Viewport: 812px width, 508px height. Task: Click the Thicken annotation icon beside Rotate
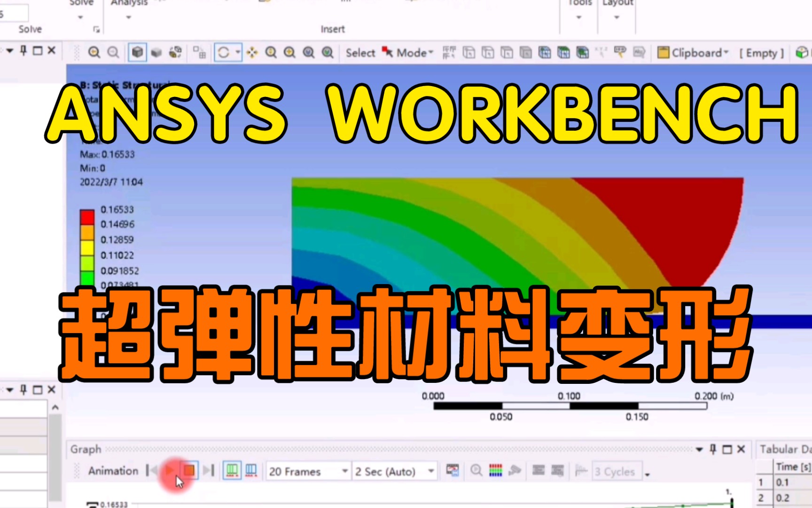pyautogui.click(x=199, y=52)
